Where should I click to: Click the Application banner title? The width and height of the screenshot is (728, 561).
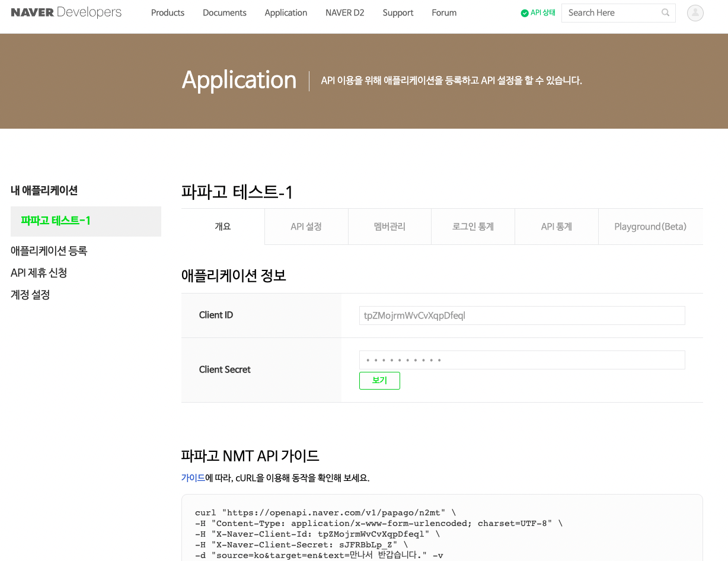tap(239, 80)
